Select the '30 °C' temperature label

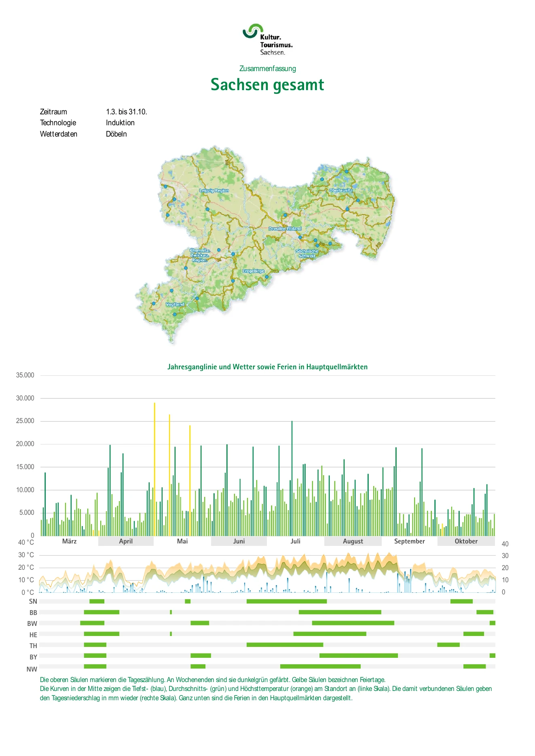[x=26, y=555]
